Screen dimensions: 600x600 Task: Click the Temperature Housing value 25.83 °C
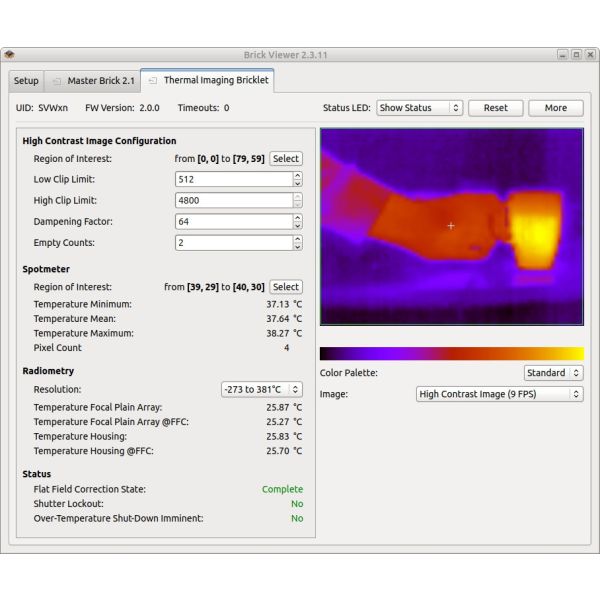pyautogui.click(x=284, y=436)
